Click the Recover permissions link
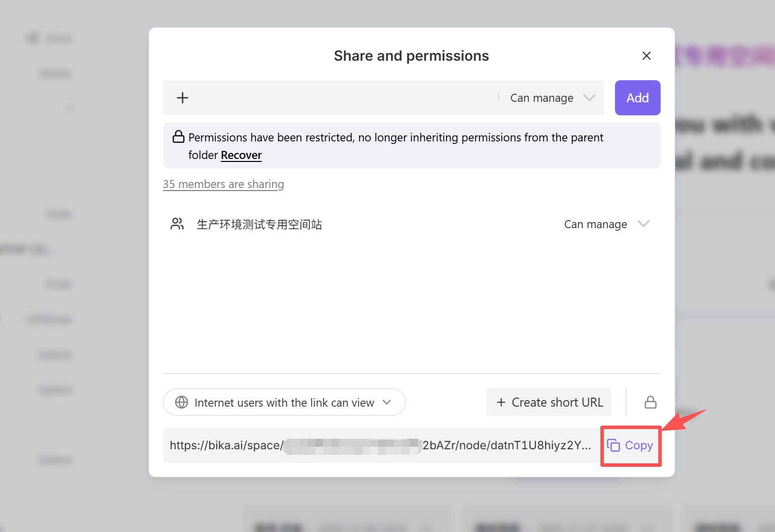775x532 pixels. tap(241, 155)
